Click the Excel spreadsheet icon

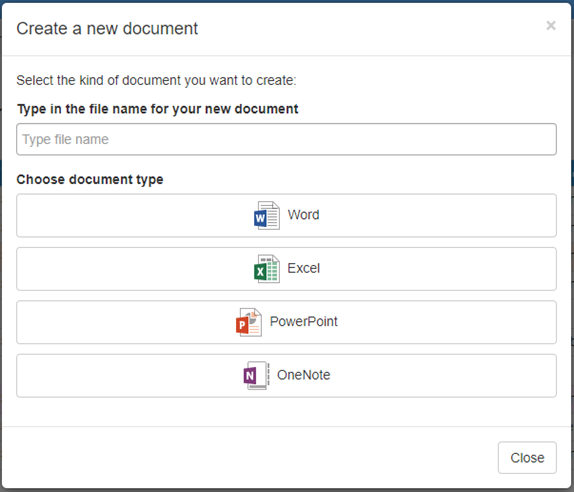(x=267, y=269)
